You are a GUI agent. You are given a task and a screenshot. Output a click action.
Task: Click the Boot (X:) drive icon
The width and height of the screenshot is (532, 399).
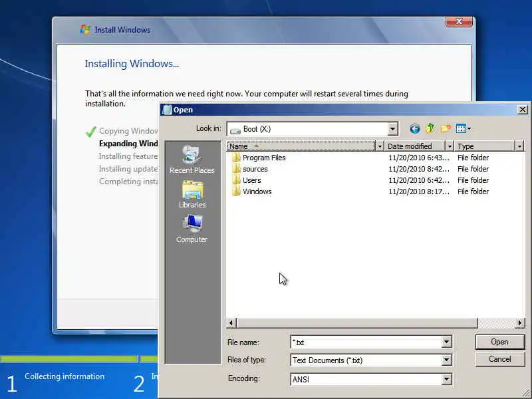coord(235,130)
